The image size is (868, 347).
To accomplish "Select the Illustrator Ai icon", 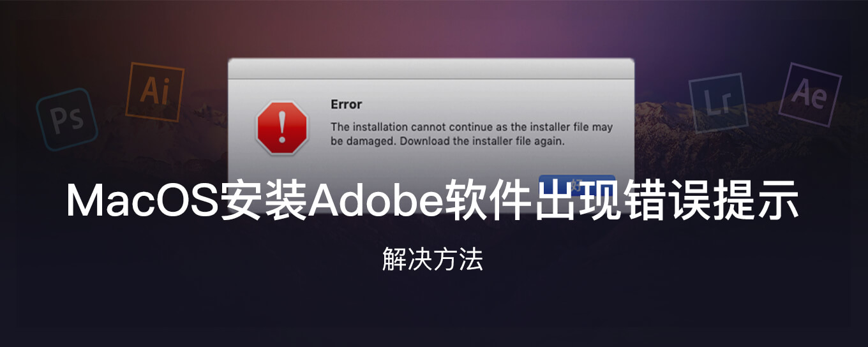I will pyautogui.click(x=155, y=91).
